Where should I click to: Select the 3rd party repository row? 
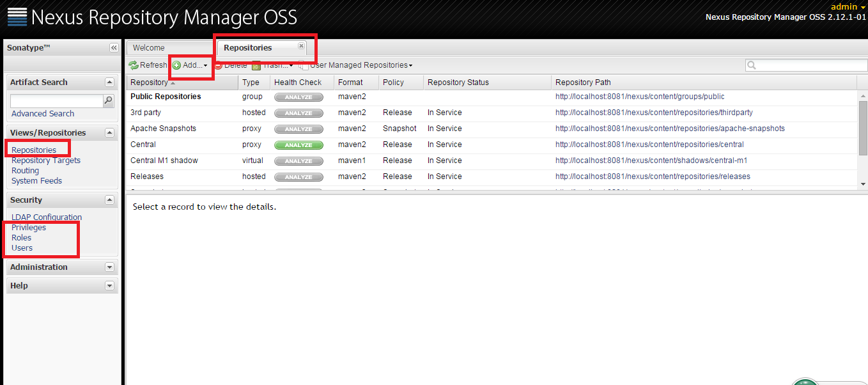point(492,113)
